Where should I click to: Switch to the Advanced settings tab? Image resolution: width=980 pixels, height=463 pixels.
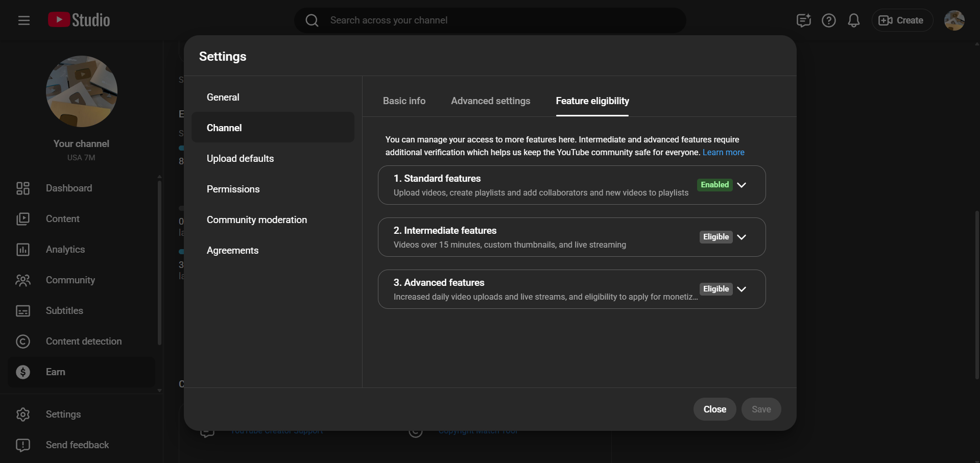[490, 101]
